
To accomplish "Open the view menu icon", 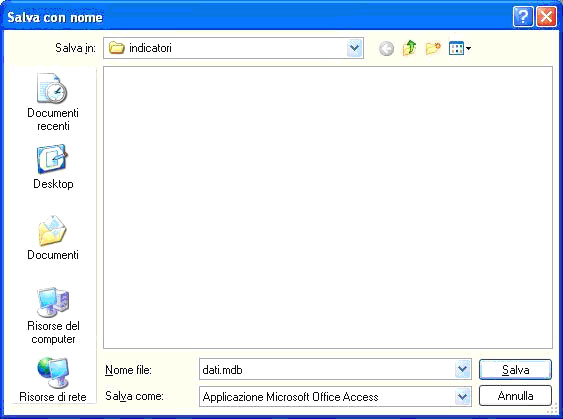I will [x=456, y=48].
